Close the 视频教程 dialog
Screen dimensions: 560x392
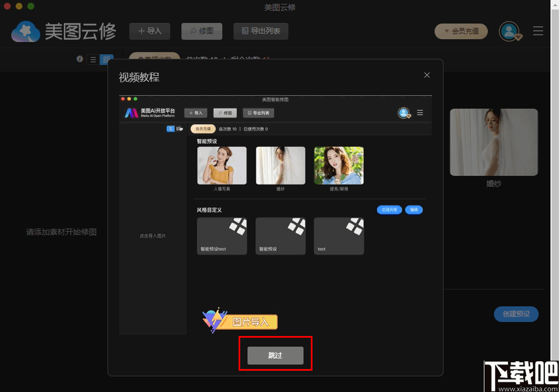(427, 75)
